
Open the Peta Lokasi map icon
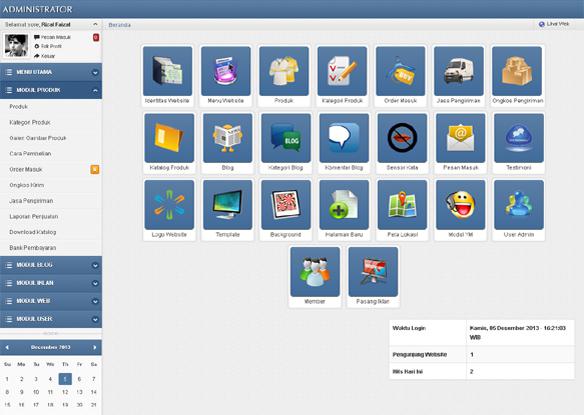coord(402,205)
